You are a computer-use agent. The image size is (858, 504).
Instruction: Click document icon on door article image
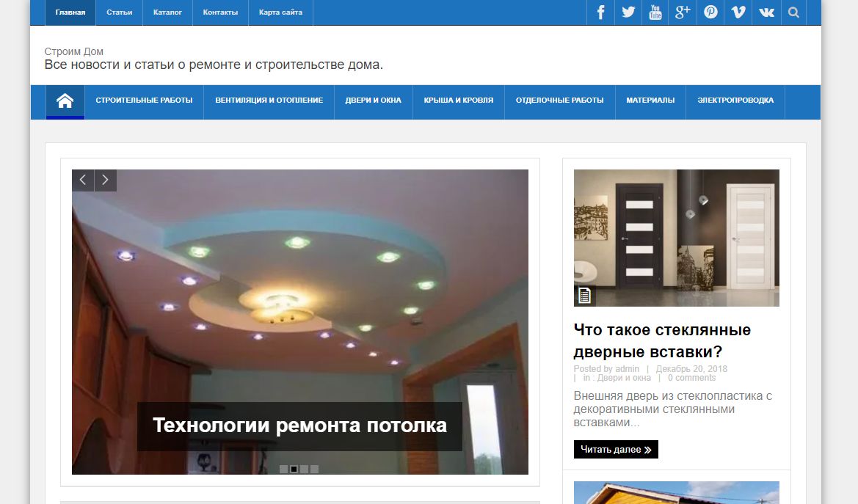[x=584, y=296]
